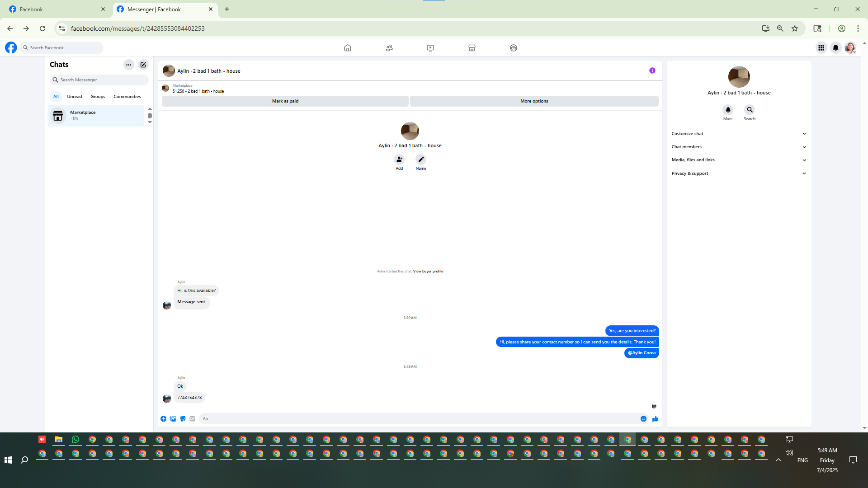The width and height of the screenshot is (868, 488).
Task: Expand Chat members section
Action: 739,147
